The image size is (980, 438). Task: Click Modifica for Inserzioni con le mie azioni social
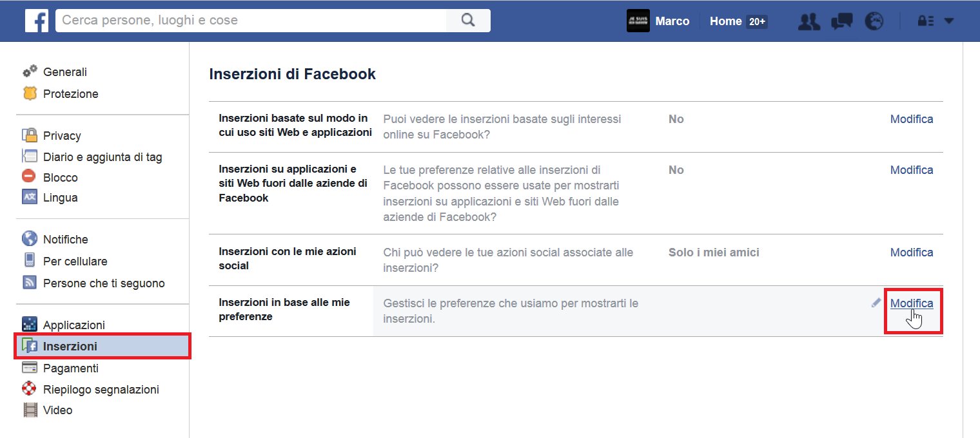912,252
